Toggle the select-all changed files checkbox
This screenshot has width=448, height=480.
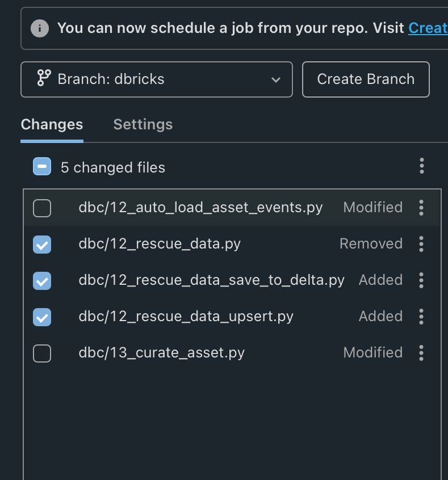point(42,167)
